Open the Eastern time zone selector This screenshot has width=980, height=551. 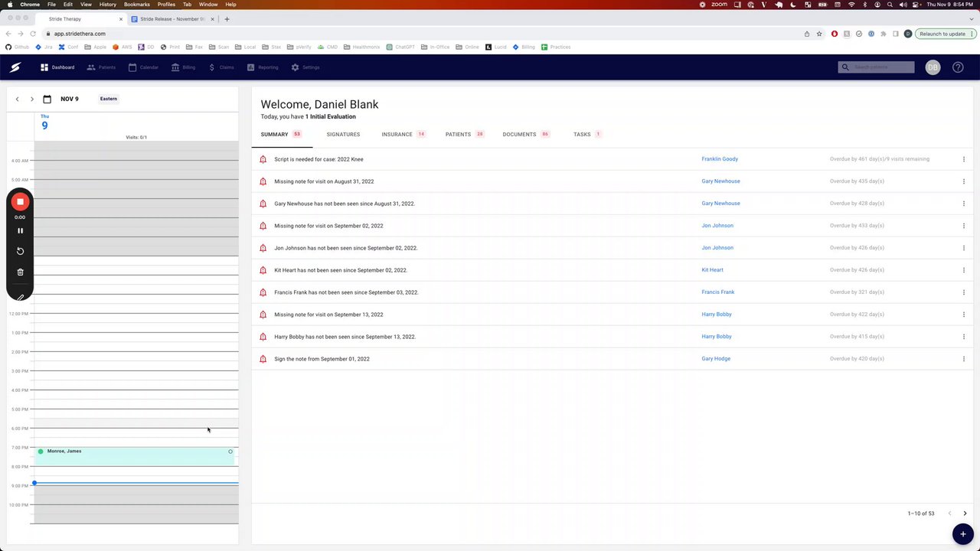click(x=109, y=99)
